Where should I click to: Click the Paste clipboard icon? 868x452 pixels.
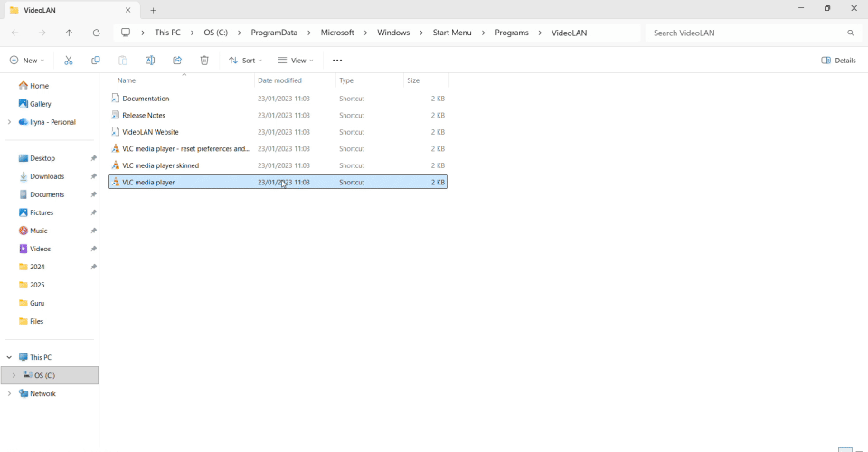tap(123, 61)
